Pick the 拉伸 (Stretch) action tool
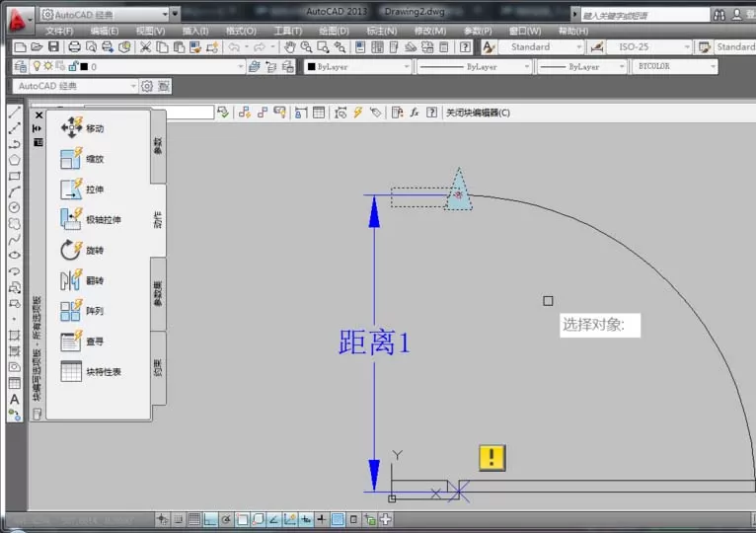This screenshot has width=756, height=533. 82,190
